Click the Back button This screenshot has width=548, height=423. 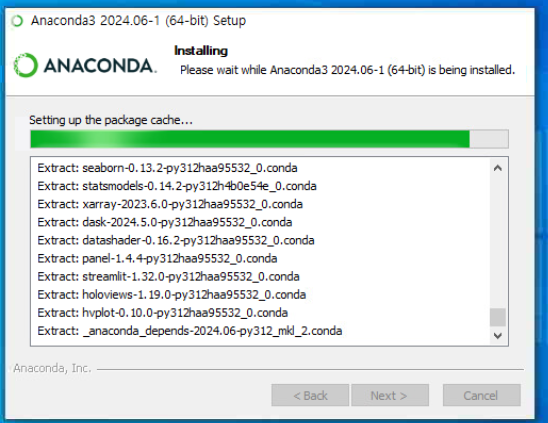[x=310, y=395]
